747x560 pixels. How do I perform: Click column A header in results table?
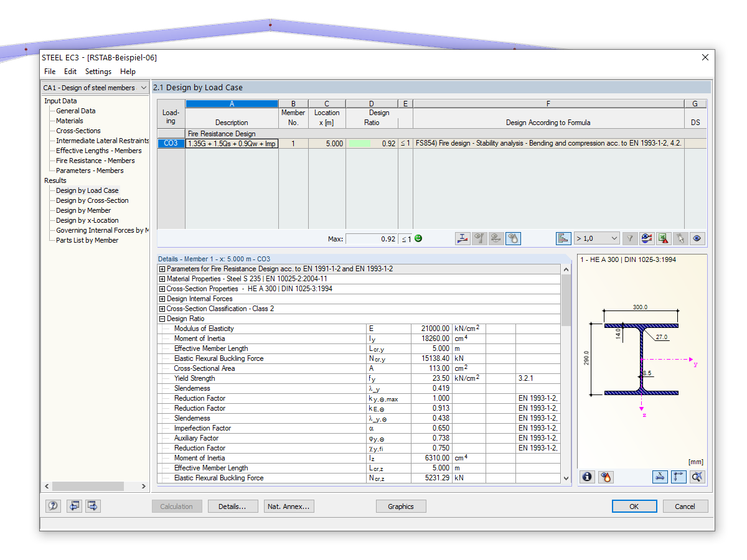point(232,104)
